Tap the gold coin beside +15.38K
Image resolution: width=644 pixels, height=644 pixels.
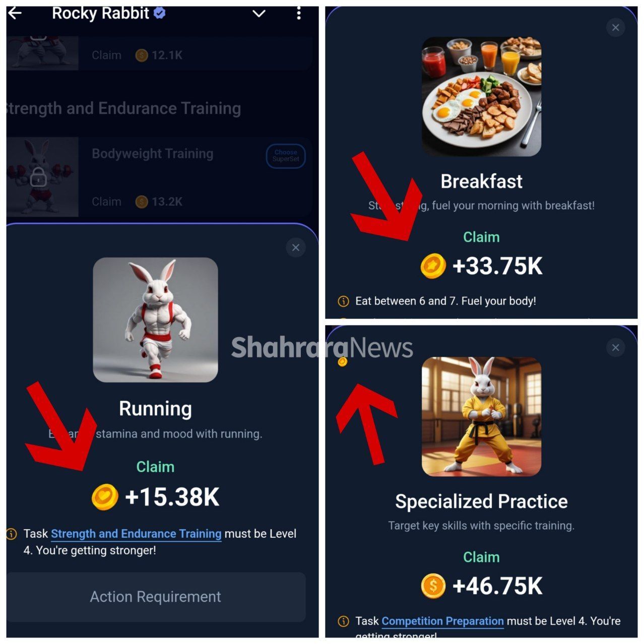coord(105,497)
